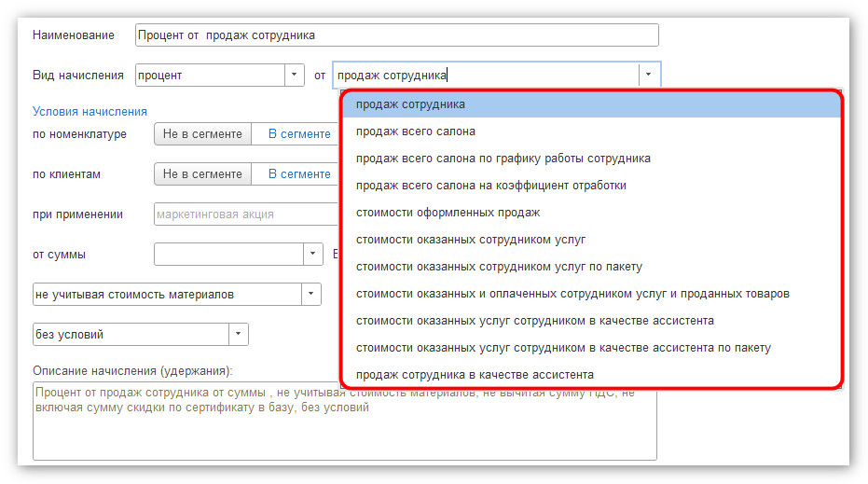868x484 pixels.
Task: Select option ending 'в качестве ассистента по пакету'
Action: click(591, 348)
